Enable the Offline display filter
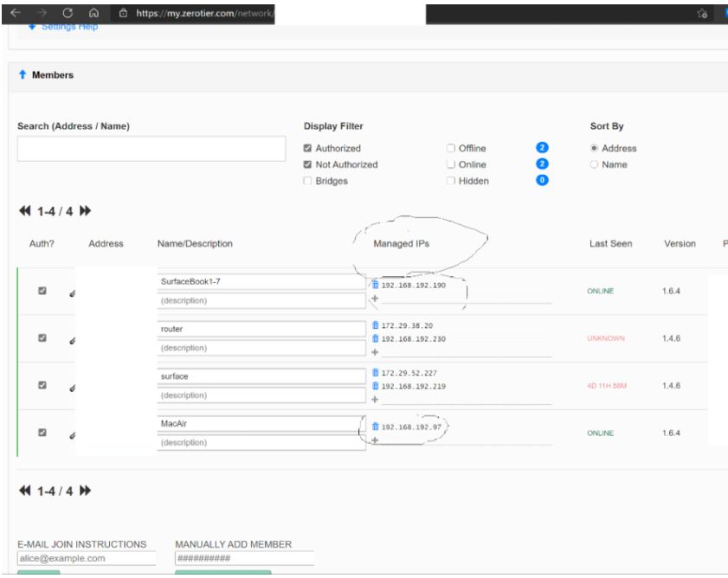The image size is (728, 578). (x=450, y=148)
